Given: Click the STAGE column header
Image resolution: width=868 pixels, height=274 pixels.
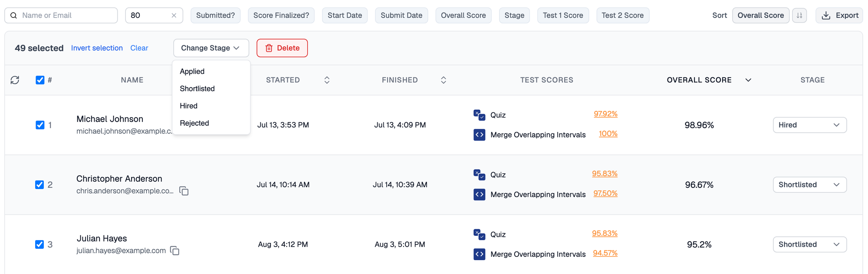Looking at the screenshot, I should coord(812,80).
